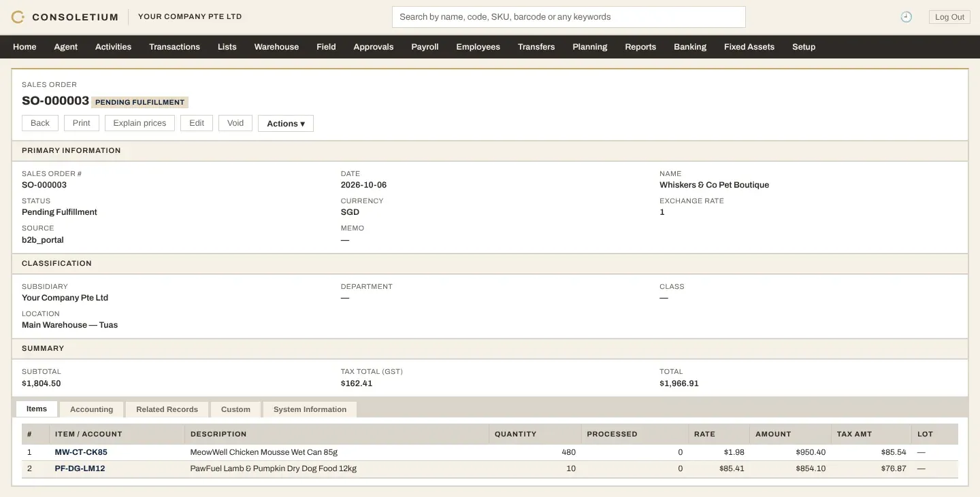Click the currency value SGD
980x497 pixels.
pyautogui.click(x=350, y=212)
